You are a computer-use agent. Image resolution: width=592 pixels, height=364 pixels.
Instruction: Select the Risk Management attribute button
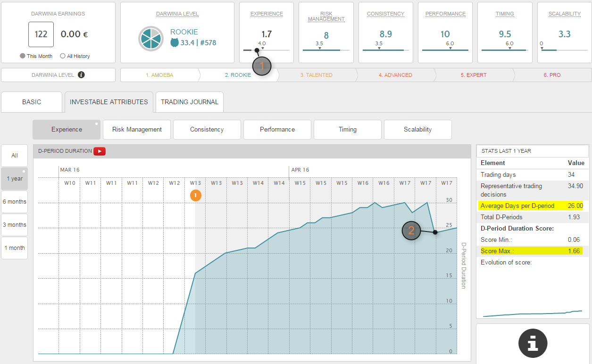click(137, 130)
